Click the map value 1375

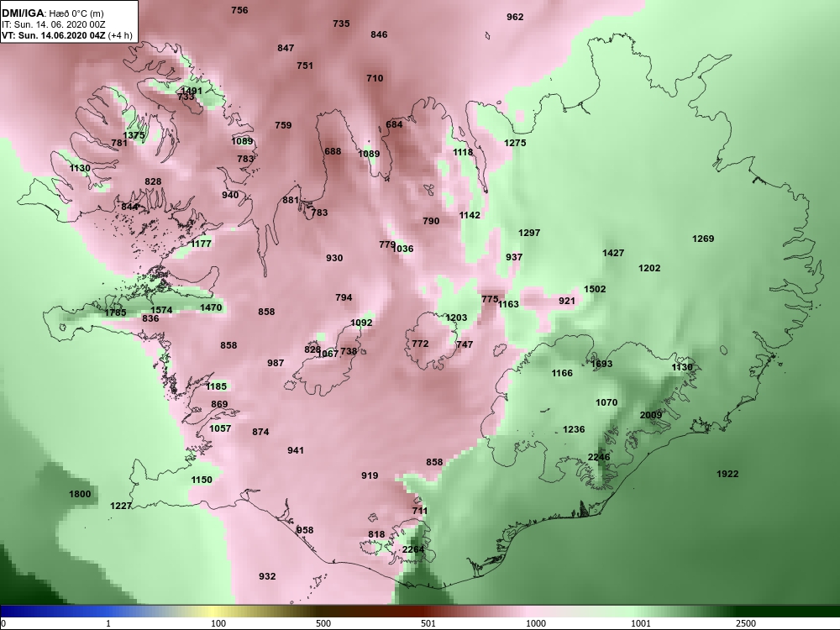point(134,135)
